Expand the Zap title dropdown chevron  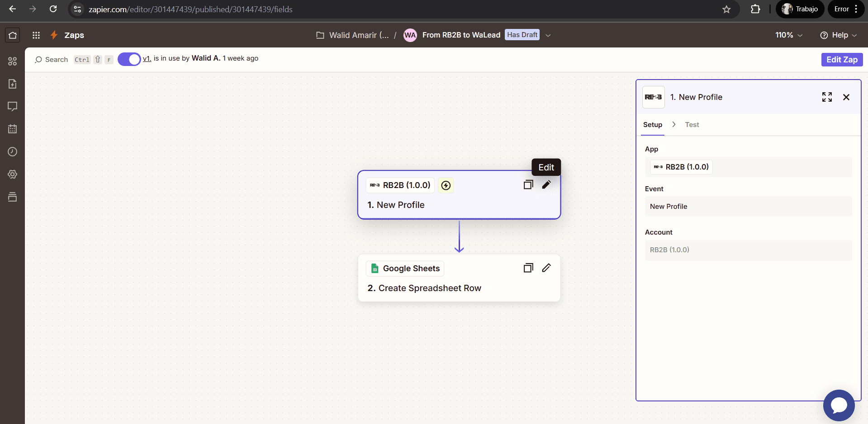(548, 35)
